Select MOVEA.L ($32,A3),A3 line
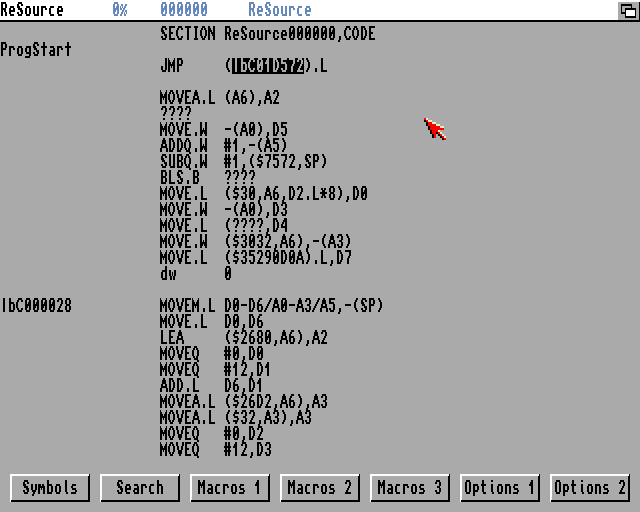The height and width of the screenshot is (512, 640). pyautogui.click(x=236, y=418)
